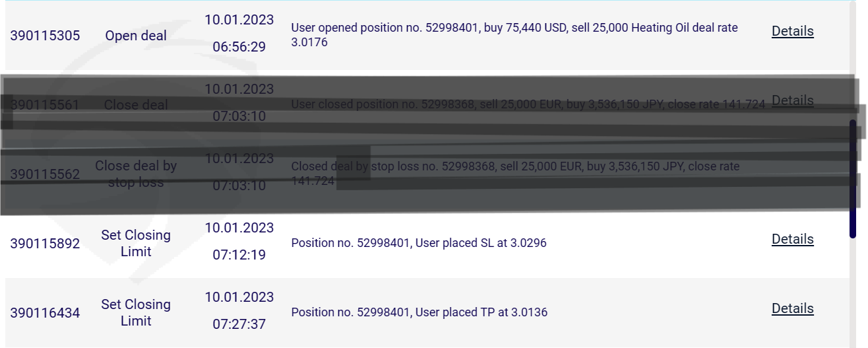Open Details for the Heating Oil open deal
This screenshot has height=348, width=868.
(x=792, y=31)
